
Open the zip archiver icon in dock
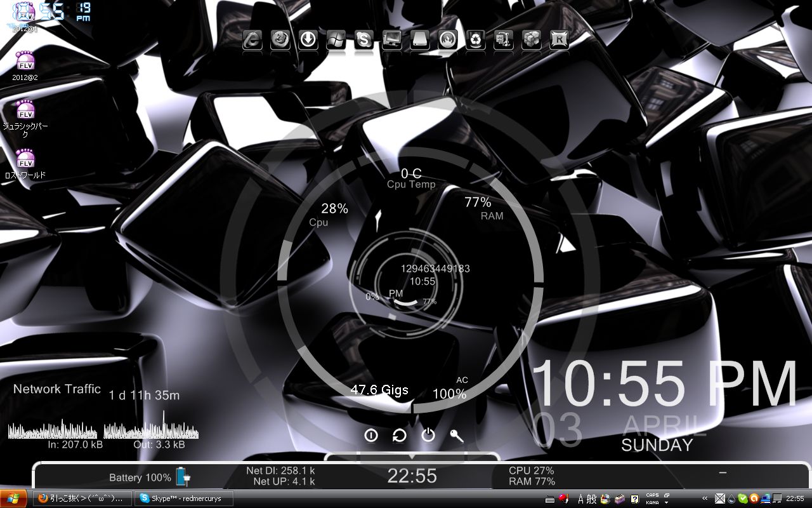[x=504, y=40]
